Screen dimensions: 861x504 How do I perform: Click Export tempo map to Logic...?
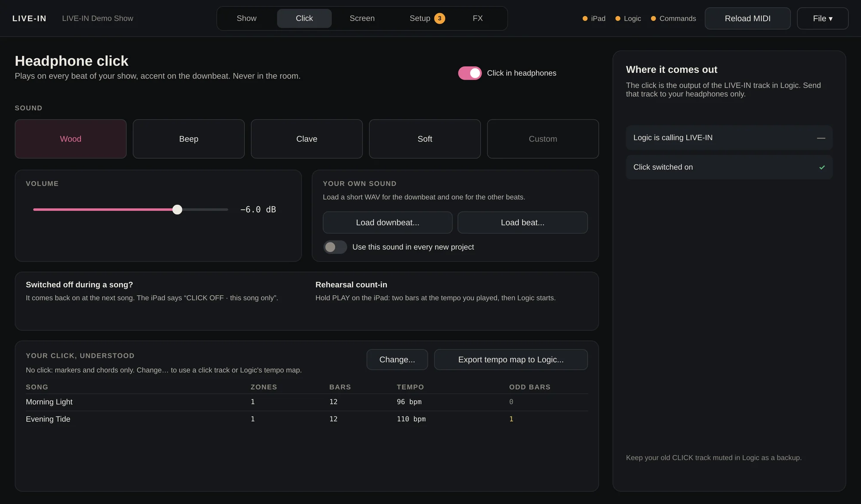(511, 360)
